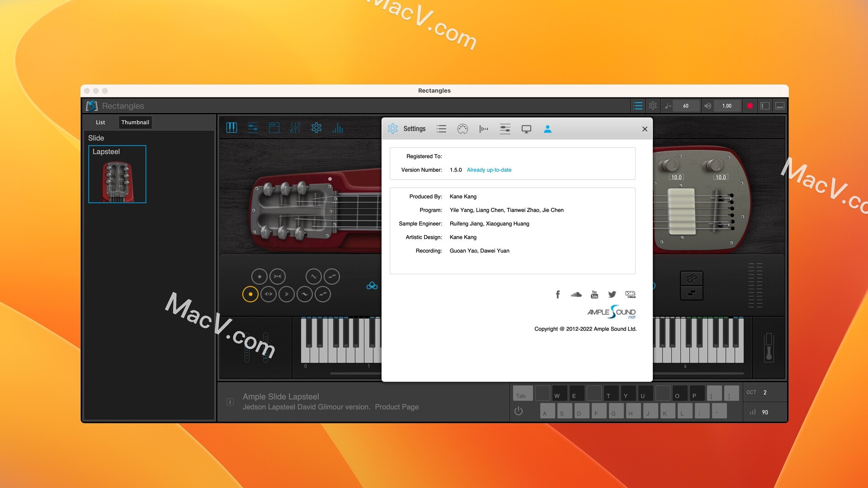The height and width of the screenshot is (488, 868).
Task: Open the YouTube icon
Action: (594, 295)
